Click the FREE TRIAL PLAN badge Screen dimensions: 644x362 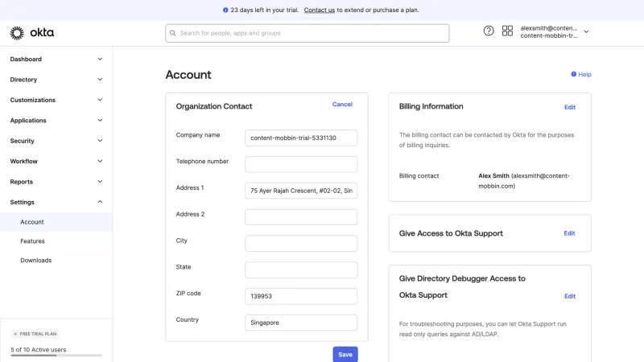tap(35, 334)
